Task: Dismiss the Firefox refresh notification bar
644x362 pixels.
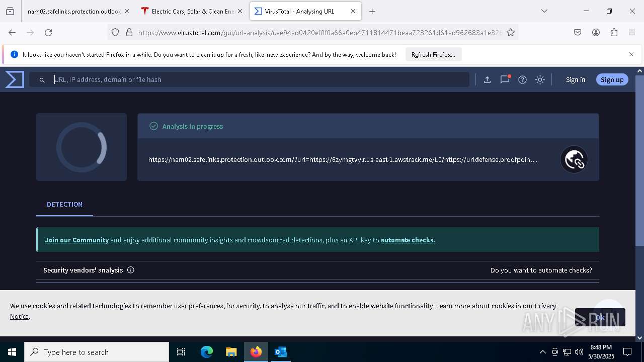Action: point(631,54)
